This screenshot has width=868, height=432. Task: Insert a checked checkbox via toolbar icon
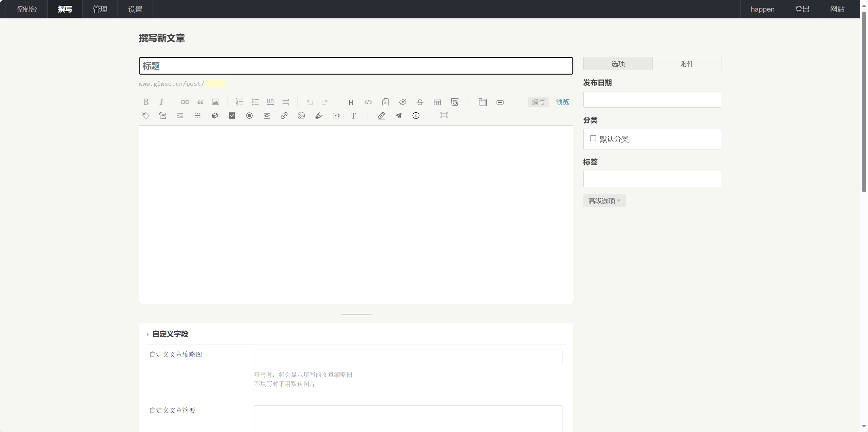click(232, 116)
